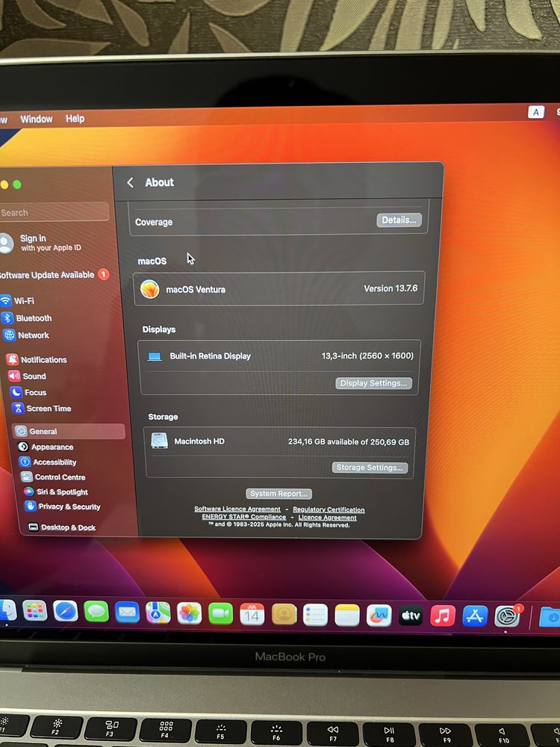Viewport: 560px width, 747px height.
Task: Open the Help menu
Action: tap(75, 119)
